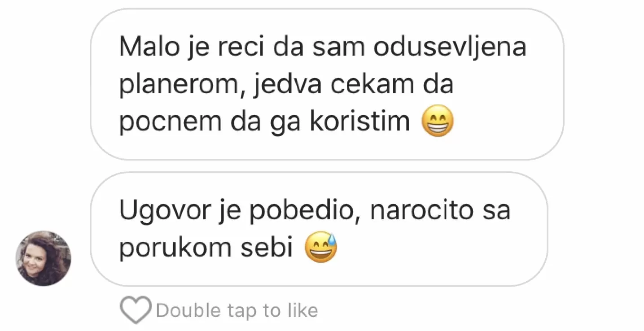This screenshot has height=331, width=644.
Task: Select the message starting "Malo je reci"
Action: (327, 84)
